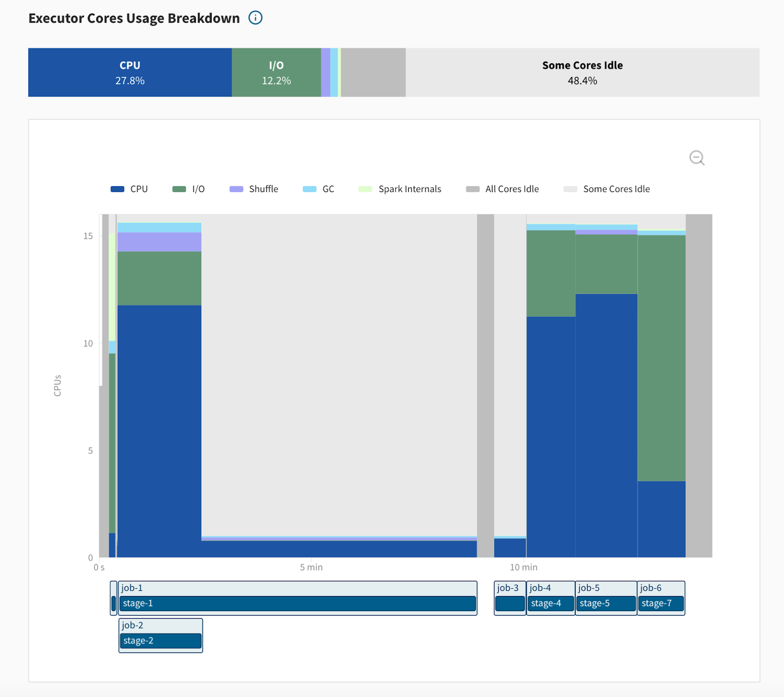Image resolution: width=784 pixels, height=697 pixels.
Task: Click the unlabeled stage bar under job-3
Action: coord(510,603)
